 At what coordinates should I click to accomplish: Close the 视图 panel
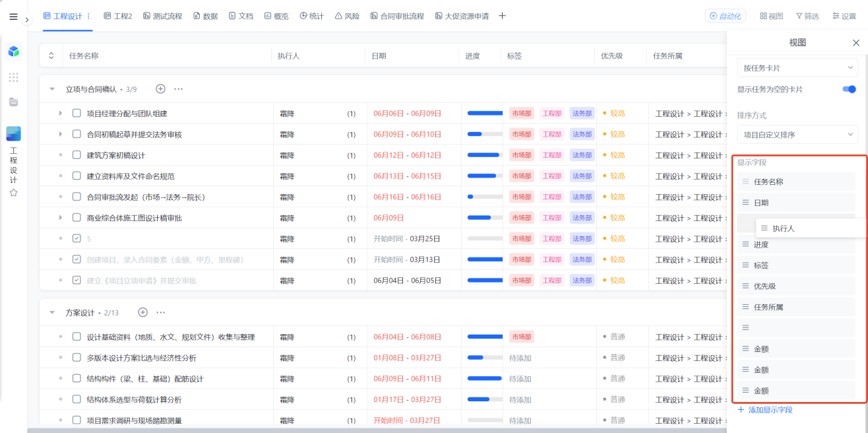coord(856,43)
